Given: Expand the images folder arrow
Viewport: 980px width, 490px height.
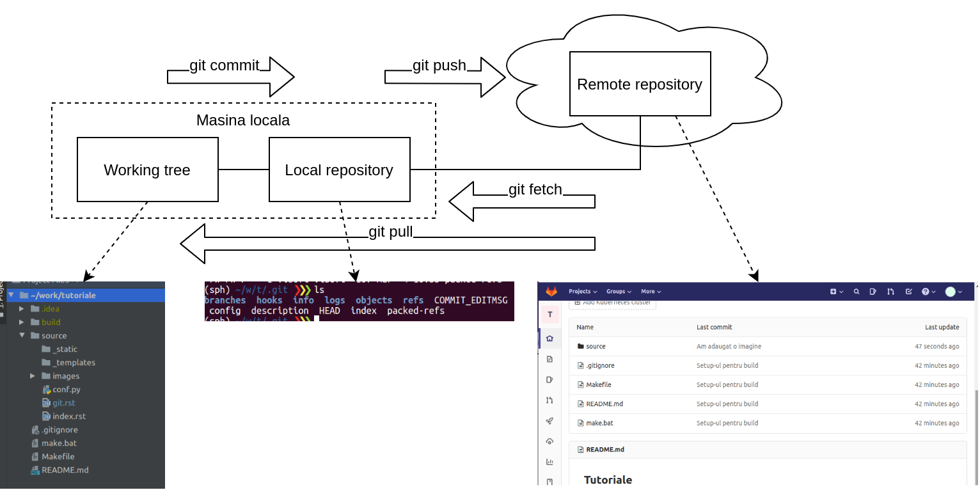Looking at the screenshot, I should [x=33, y=376].
